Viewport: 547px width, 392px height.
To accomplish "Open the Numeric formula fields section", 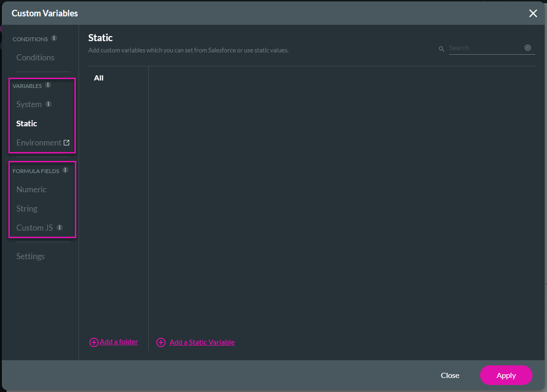I will tap(31, 189).
